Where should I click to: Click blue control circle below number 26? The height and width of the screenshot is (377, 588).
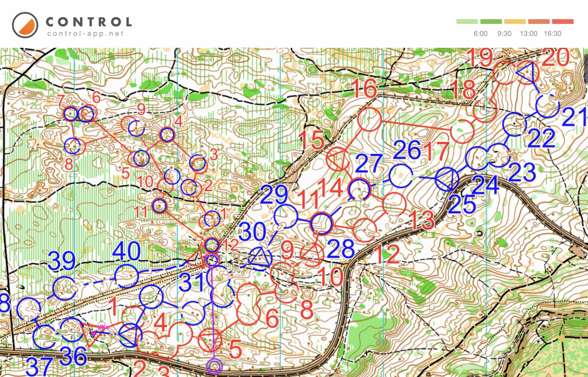click(400, 176)
